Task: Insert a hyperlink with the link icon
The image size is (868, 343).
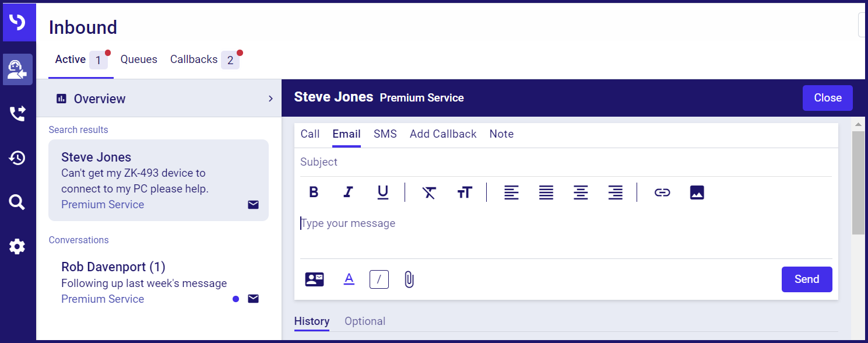Action: 662,192
